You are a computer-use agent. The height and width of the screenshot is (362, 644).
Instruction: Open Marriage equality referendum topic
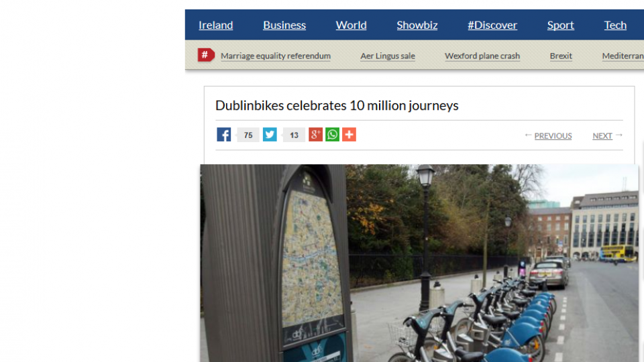[276, 56]
